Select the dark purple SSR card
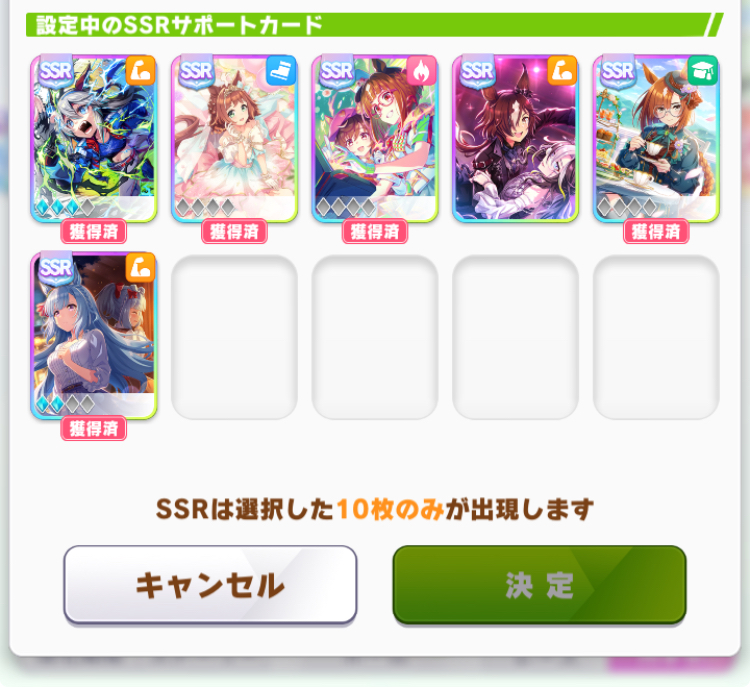Image resolution: width=750 pixels, height=687 pixels. [x=516, y=139]
